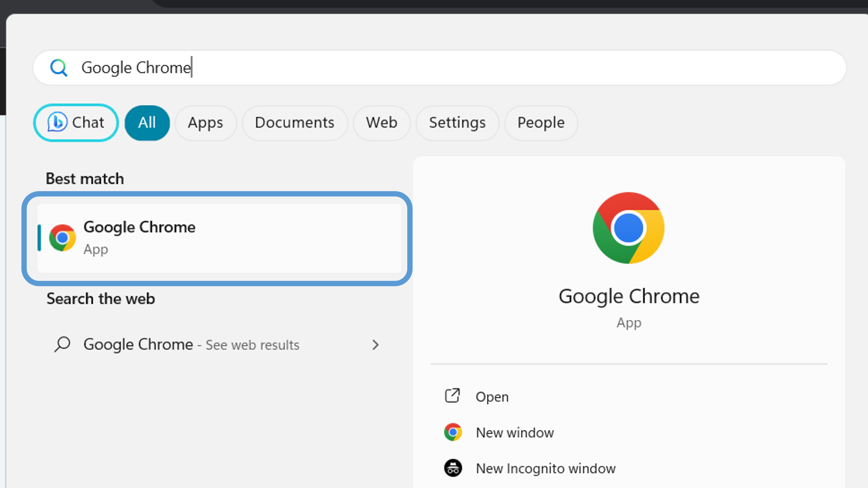868x488 pixels.
Task: Click inside the Google Chrome search text field
Action: pos(438,68)
